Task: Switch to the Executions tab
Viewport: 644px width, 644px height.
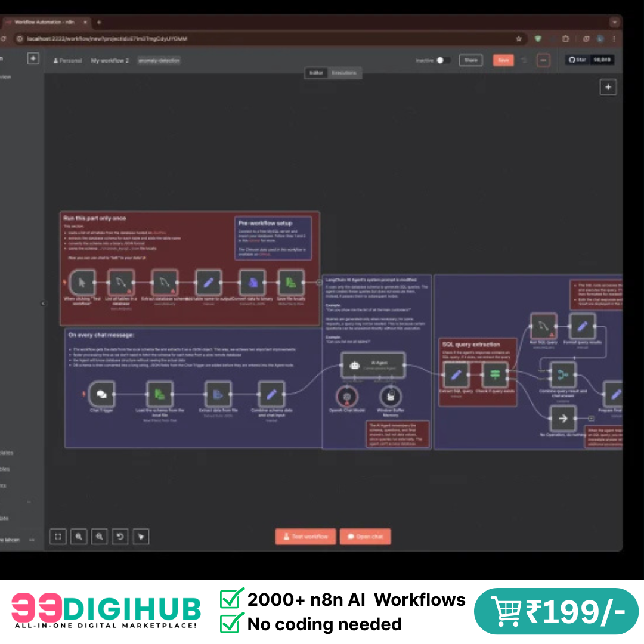Action: (x=344, y=73)
